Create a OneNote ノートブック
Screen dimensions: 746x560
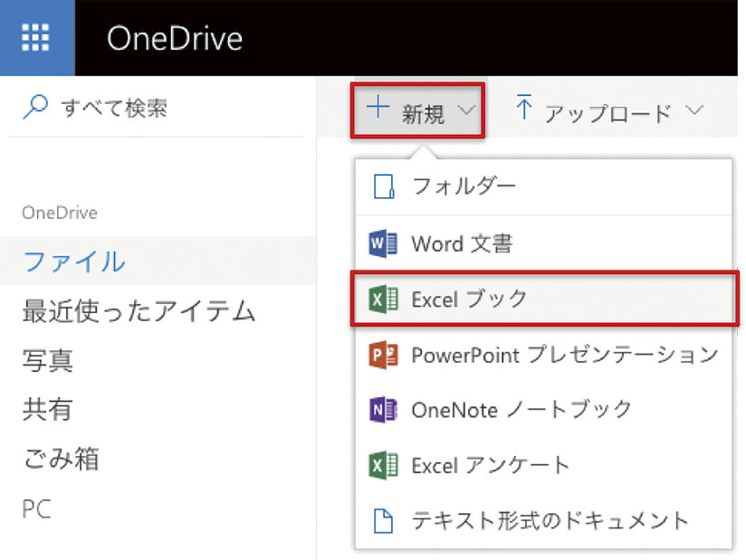[543, 410]
